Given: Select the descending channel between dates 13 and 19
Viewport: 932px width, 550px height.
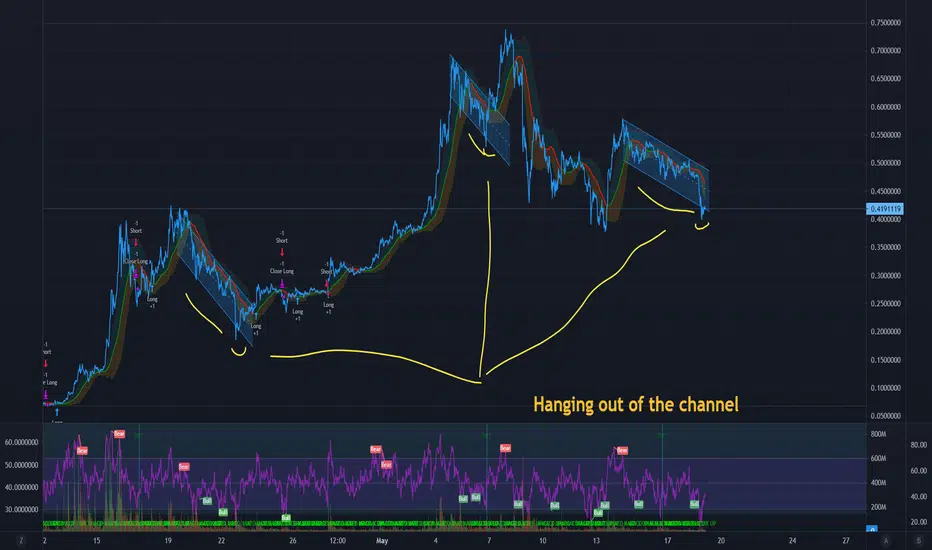Looking at the screenshot, I should [665, 165].
